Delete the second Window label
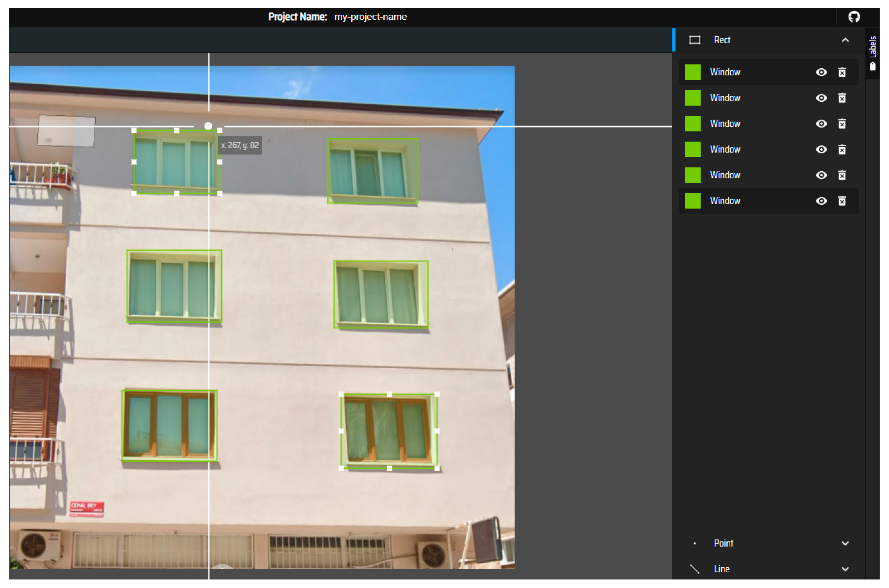The height and width of the screenshot is (588, 889). (x=842, y=98)
